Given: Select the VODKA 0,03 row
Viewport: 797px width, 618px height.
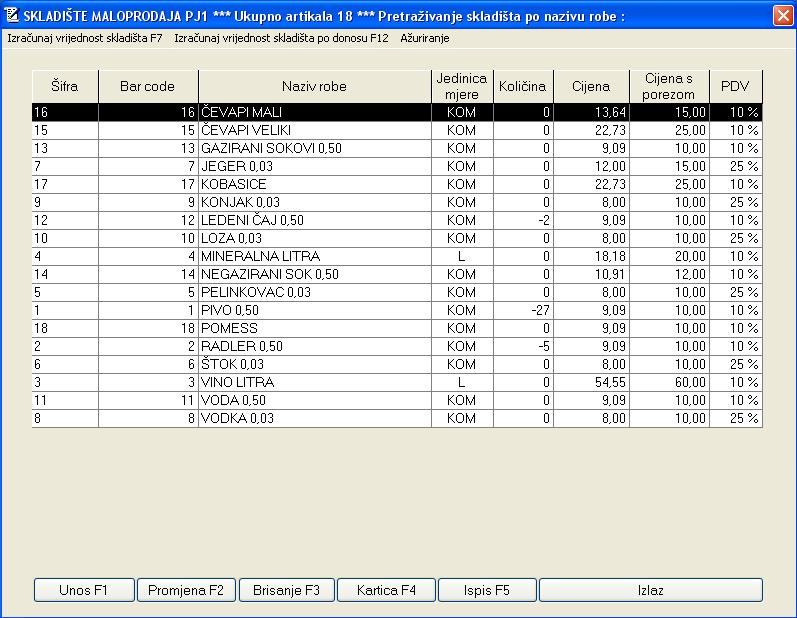Looking at the screenshot, I should [397, 419].
